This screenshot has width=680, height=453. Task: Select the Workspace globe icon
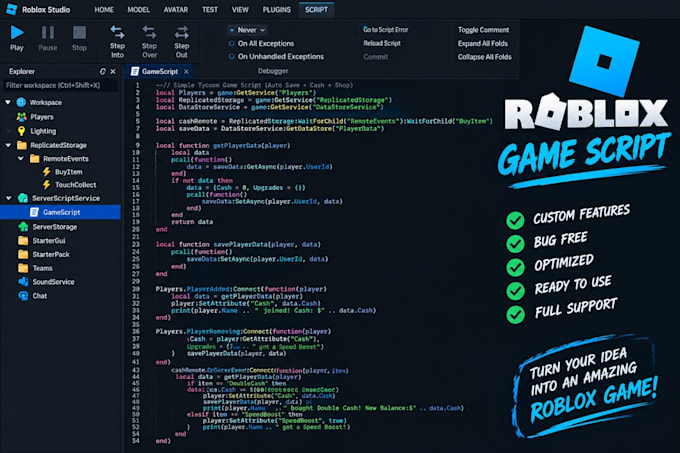click(x=21, y=102)
